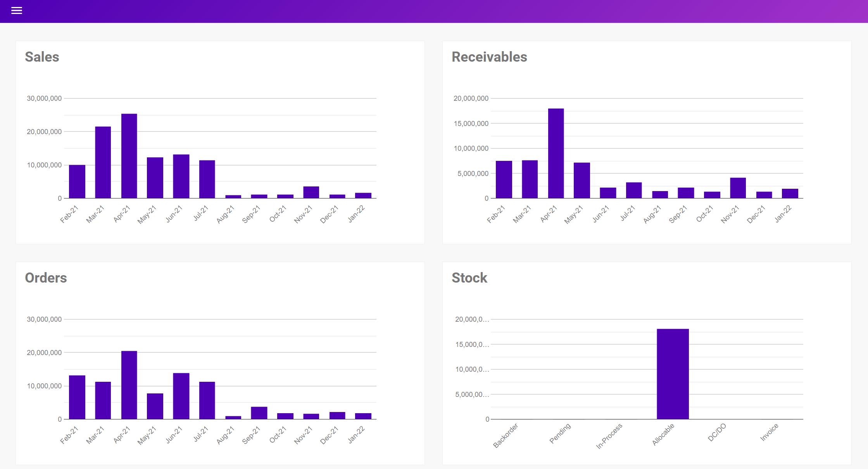Click the Sales chart title
Image resolution: width=868 pixels, height=469 pixels.
(42, 57)
